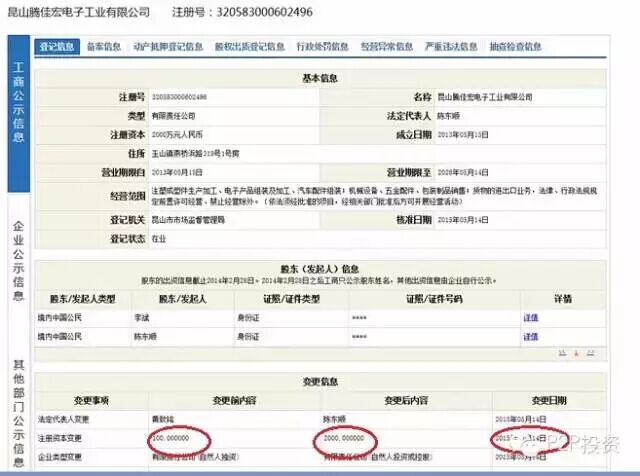The width and height of the screenshot is (640, 476).
Task: Open the 企业公示信息 side tab
Action: (18, 260)
